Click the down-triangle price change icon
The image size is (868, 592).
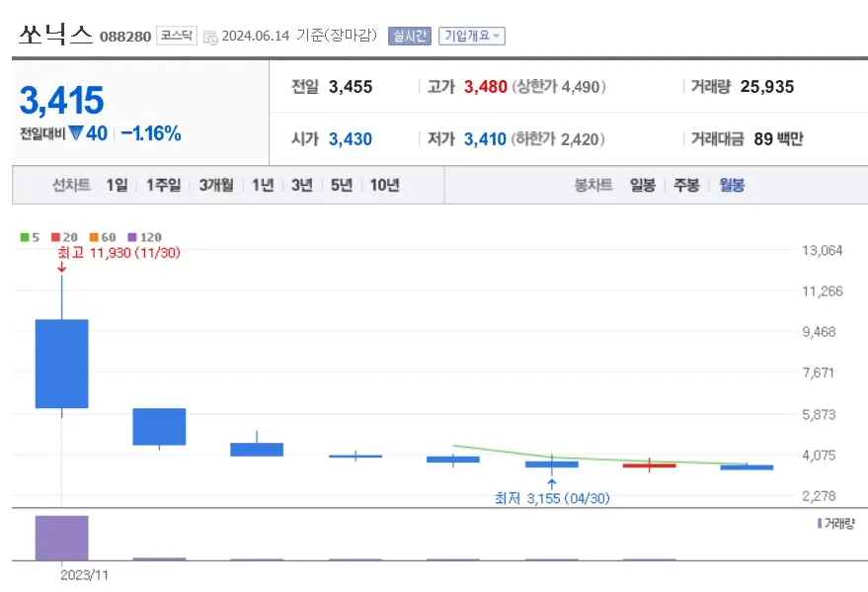[76, 132]
